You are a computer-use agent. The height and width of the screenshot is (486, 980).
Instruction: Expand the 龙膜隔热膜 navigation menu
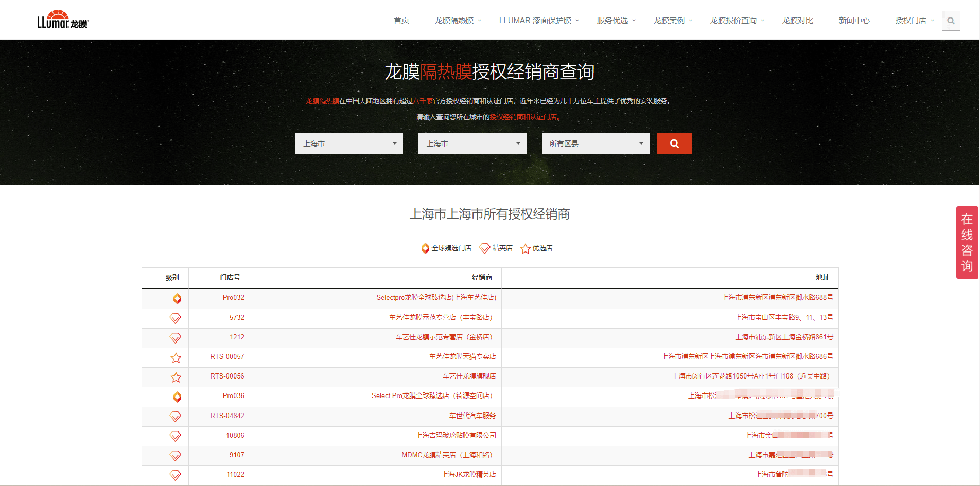point(458,21)
